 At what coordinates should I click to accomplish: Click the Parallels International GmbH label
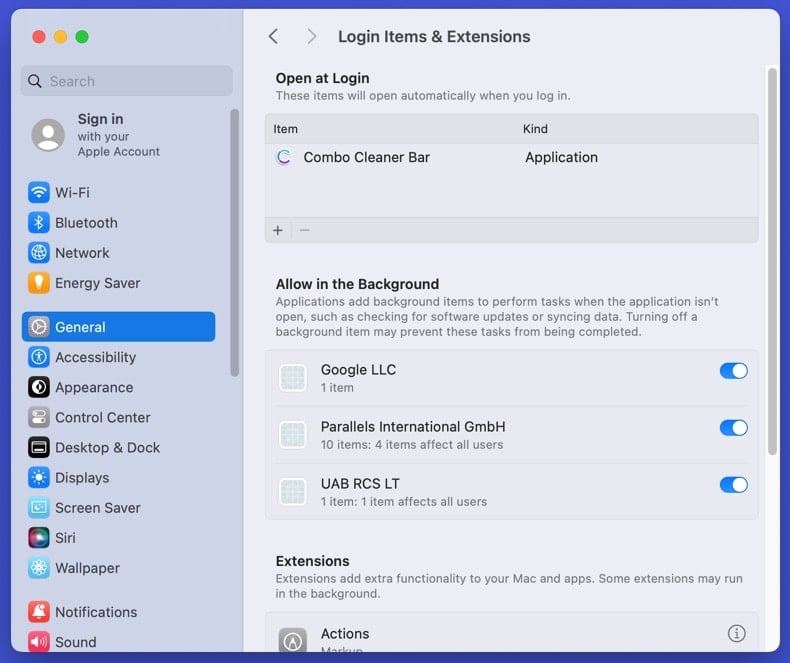point(413,427)
